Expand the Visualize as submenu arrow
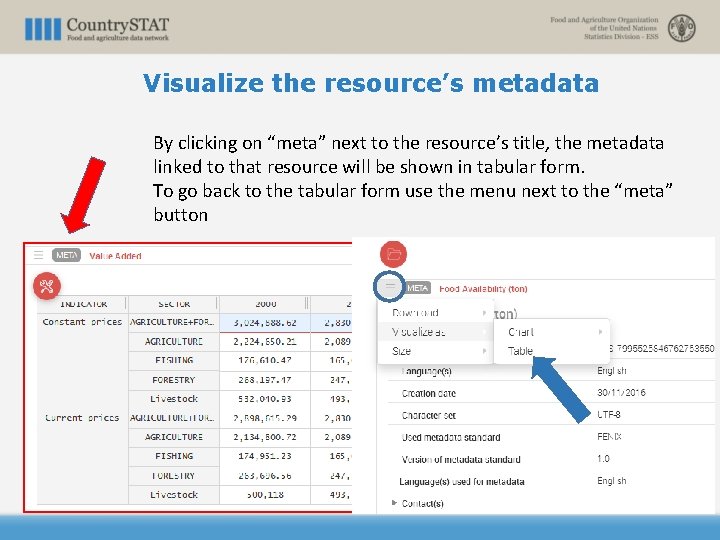The width and height of the screenshot is (720, 540). click(x=484, y=332)
